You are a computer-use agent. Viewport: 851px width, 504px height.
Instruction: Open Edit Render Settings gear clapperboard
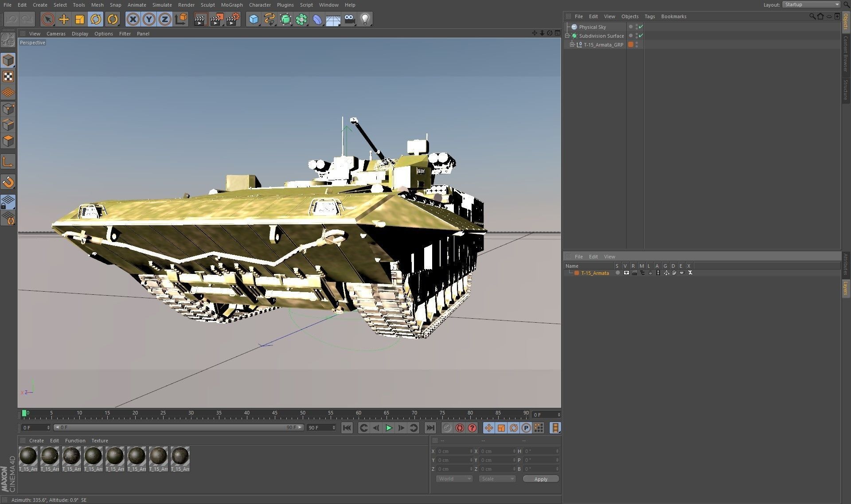(x=233, y=19)
